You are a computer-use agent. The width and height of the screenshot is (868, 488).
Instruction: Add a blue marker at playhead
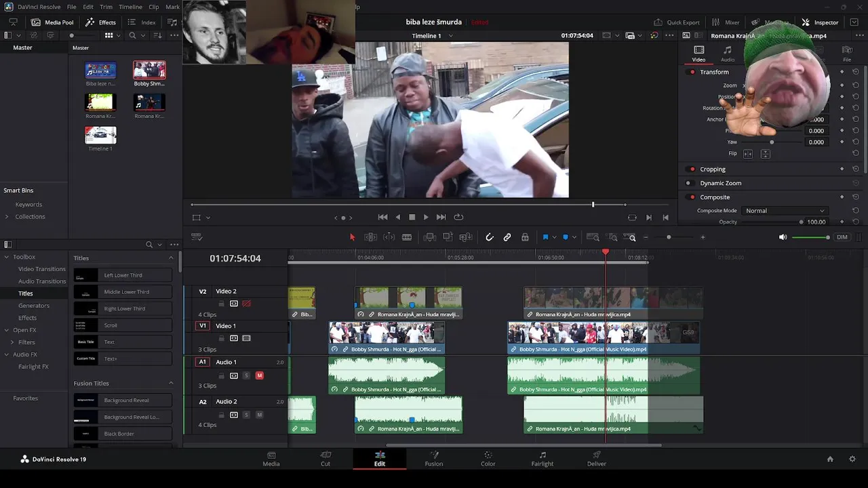[566, 237]
